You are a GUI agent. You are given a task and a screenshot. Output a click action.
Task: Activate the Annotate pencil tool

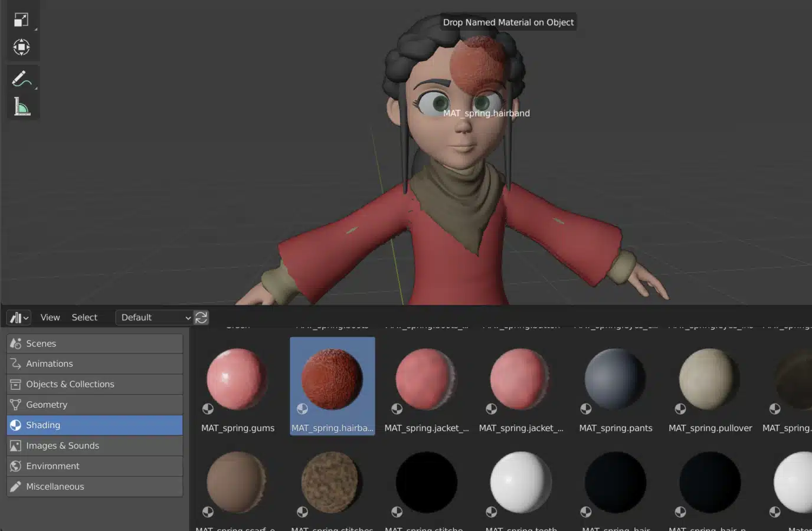(x=21, y=78)
